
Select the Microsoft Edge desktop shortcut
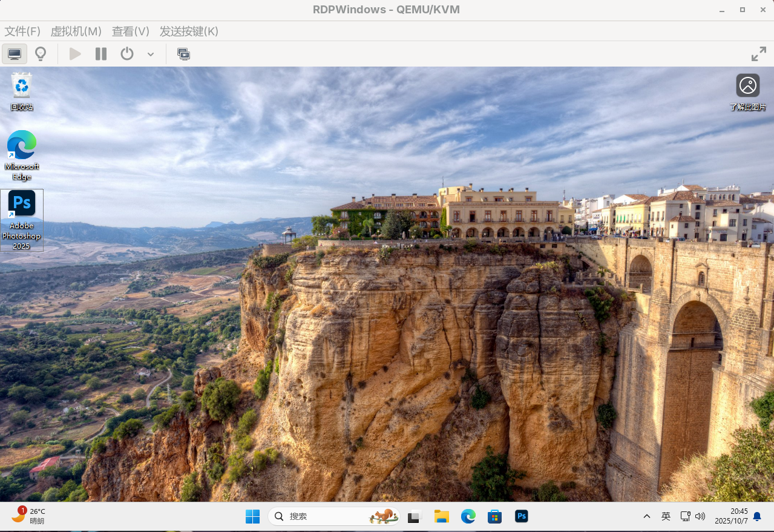click(22, 154)
